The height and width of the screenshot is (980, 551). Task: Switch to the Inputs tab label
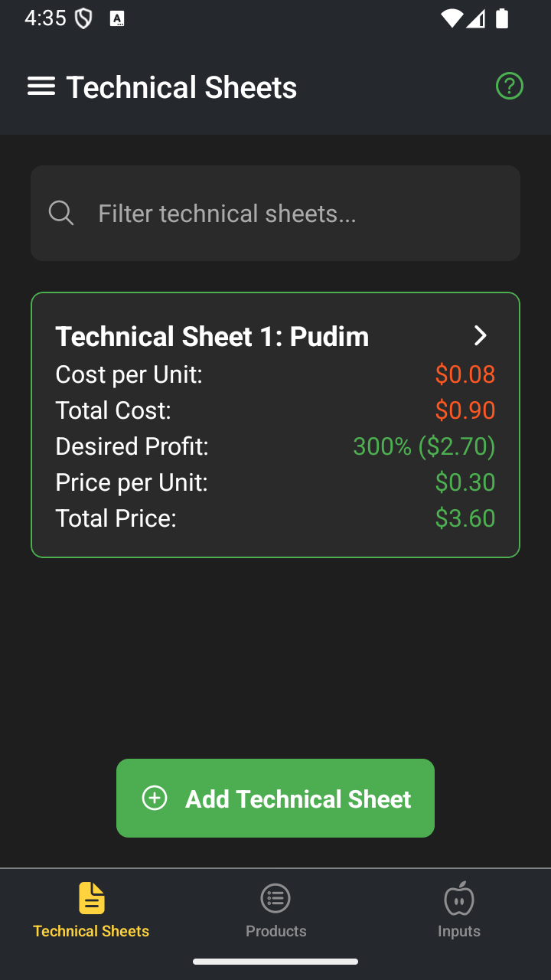459,931
